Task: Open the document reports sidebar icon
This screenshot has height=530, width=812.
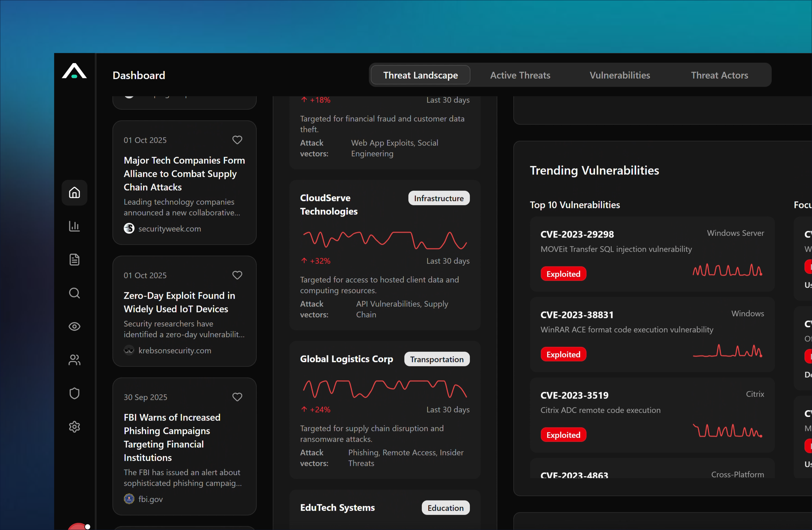Action: (x=74, y=259)
